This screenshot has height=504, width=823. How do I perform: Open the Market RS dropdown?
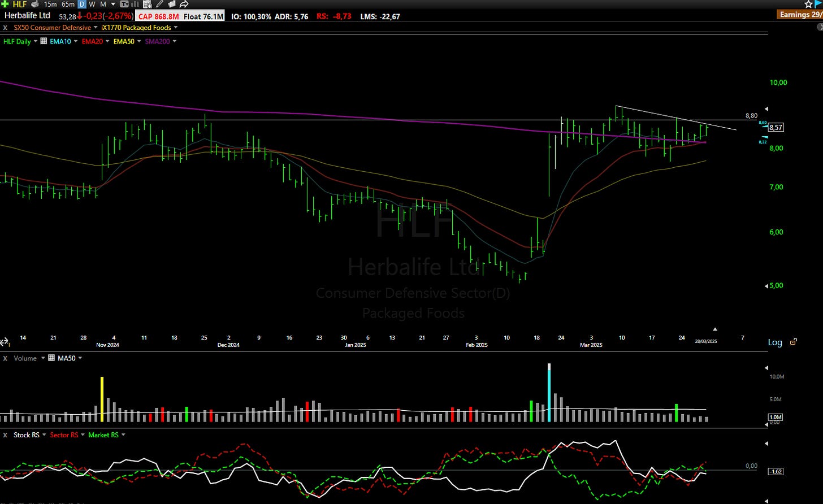pos(123,435)
